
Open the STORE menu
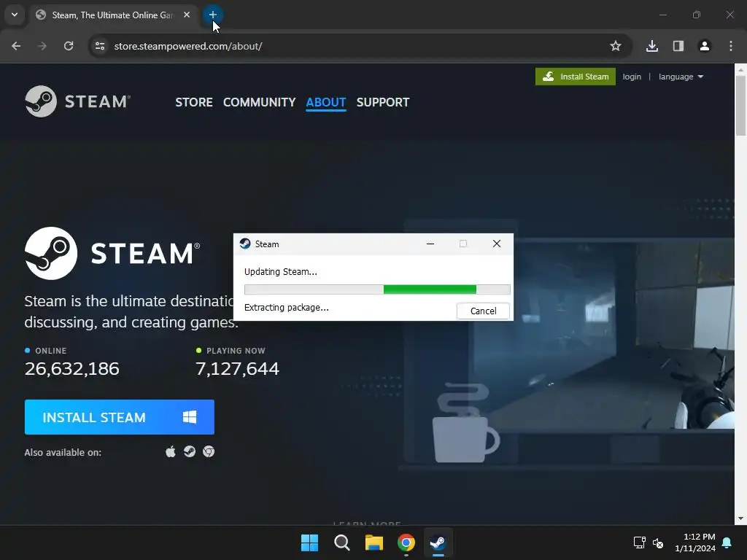point(194,102)
